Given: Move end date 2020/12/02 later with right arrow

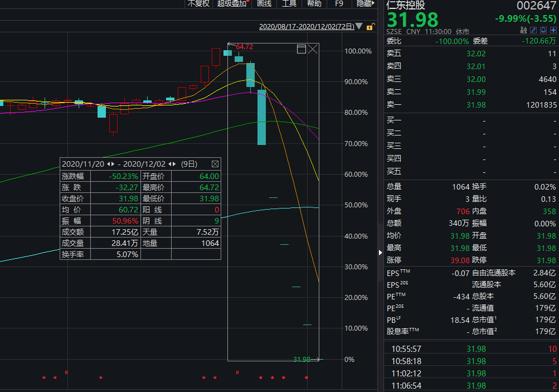Looking at the screenshot, I should tap(174, 164).
